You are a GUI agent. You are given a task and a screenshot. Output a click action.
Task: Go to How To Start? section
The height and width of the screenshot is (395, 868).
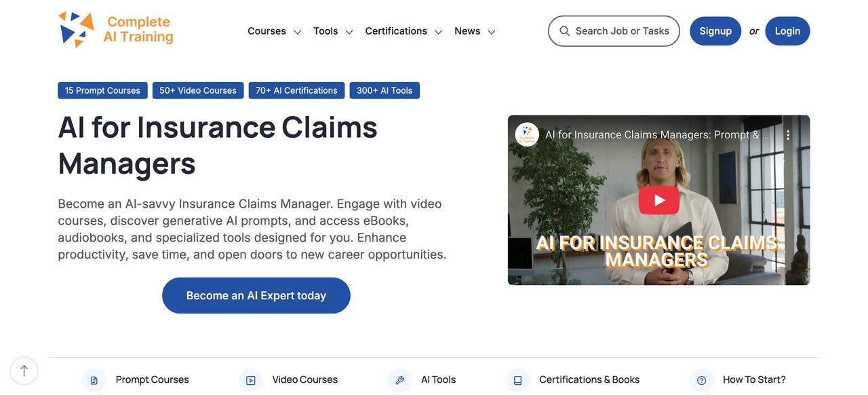click(x=754, y=380)
